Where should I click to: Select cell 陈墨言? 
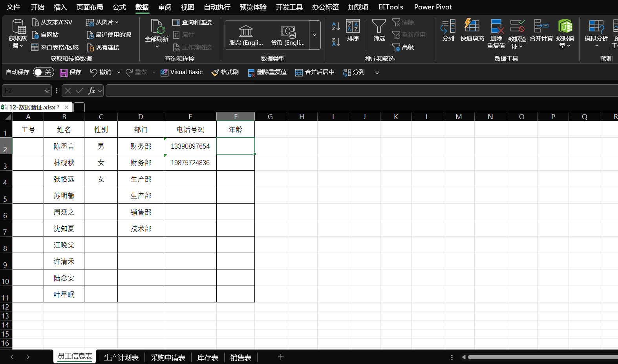(x=64, y=146)
